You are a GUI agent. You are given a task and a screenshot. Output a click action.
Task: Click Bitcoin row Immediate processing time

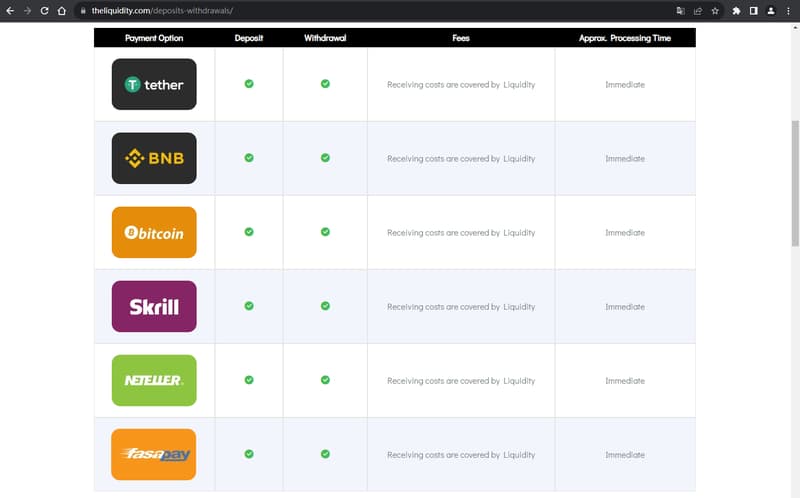click(x=625, y=233)
